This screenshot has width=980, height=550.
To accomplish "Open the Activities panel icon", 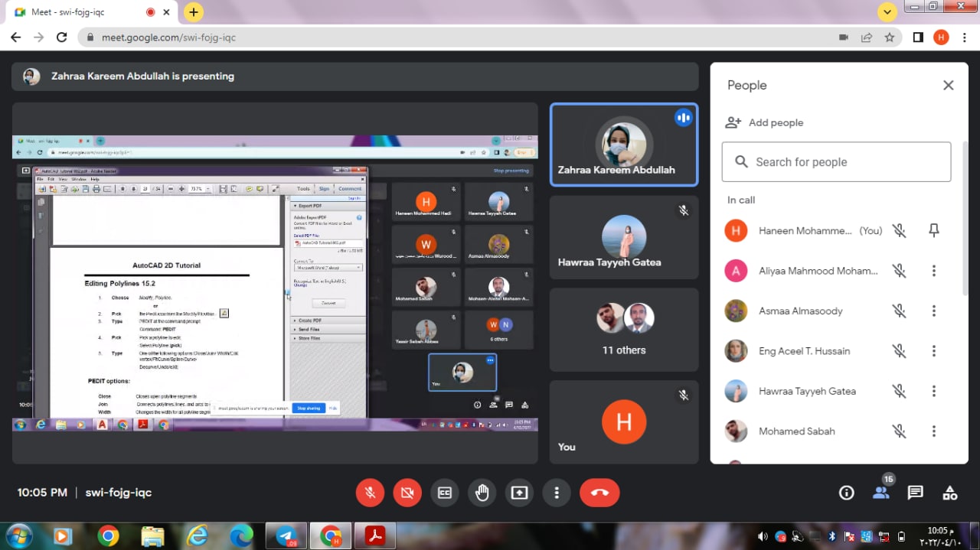I will pos(949,493).
